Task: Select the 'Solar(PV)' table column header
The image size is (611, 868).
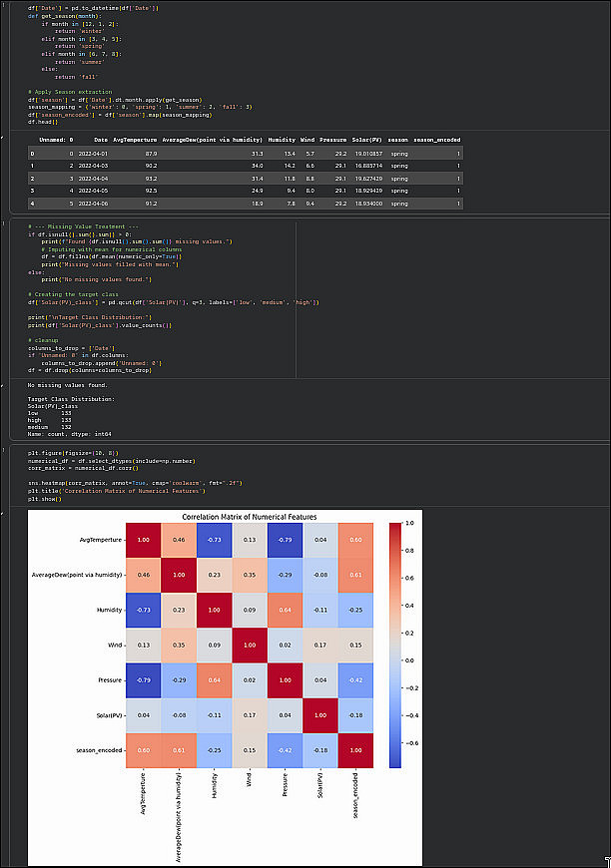Action: click(366, 140)
